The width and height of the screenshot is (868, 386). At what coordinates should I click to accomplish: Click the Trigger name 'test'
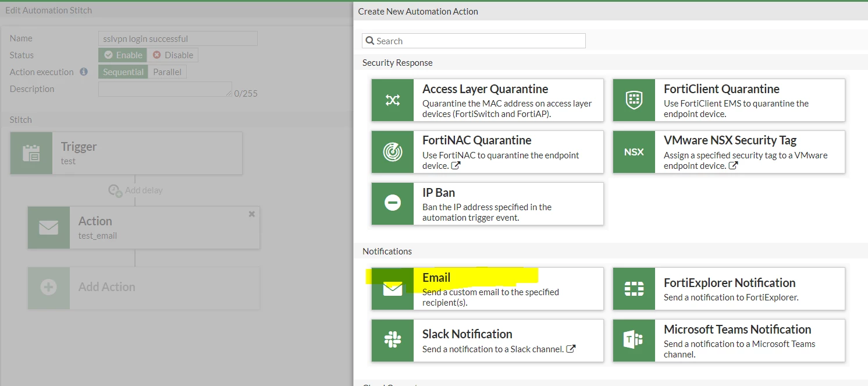tap(68, 161)
